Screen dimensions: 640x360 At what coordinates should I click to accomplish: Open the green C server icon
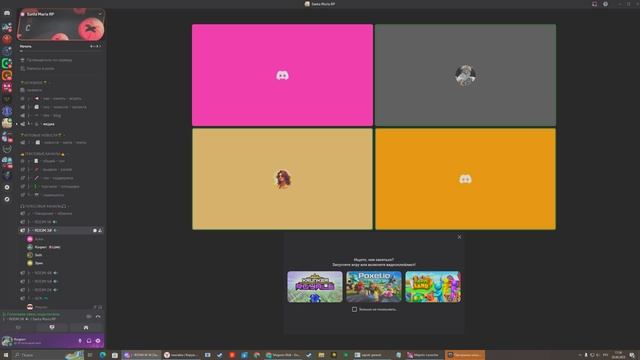coord(7,63)
